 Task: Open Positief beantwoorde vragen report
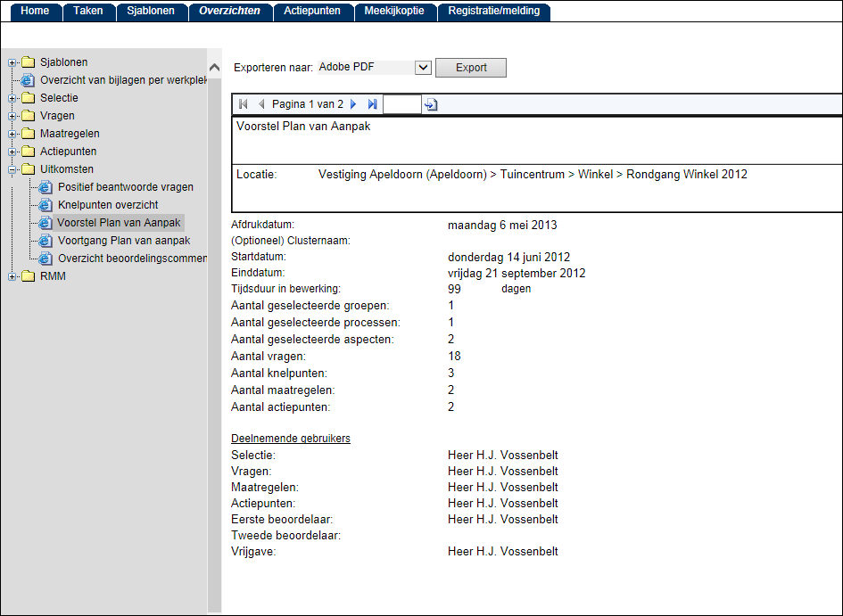click(x=125, y=187)
